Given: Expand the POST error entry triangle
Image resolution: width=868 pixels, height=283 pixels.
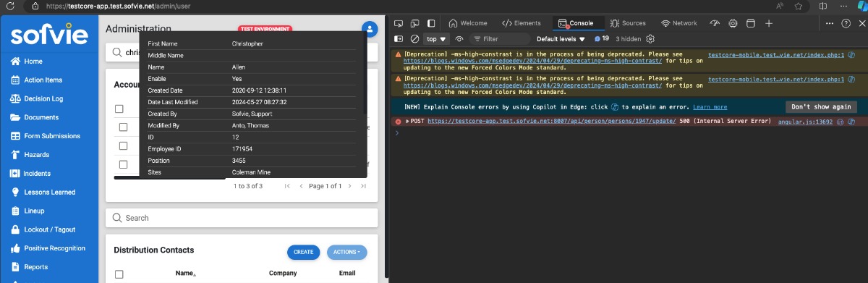Looking at the screenshot, I should 407,122.
